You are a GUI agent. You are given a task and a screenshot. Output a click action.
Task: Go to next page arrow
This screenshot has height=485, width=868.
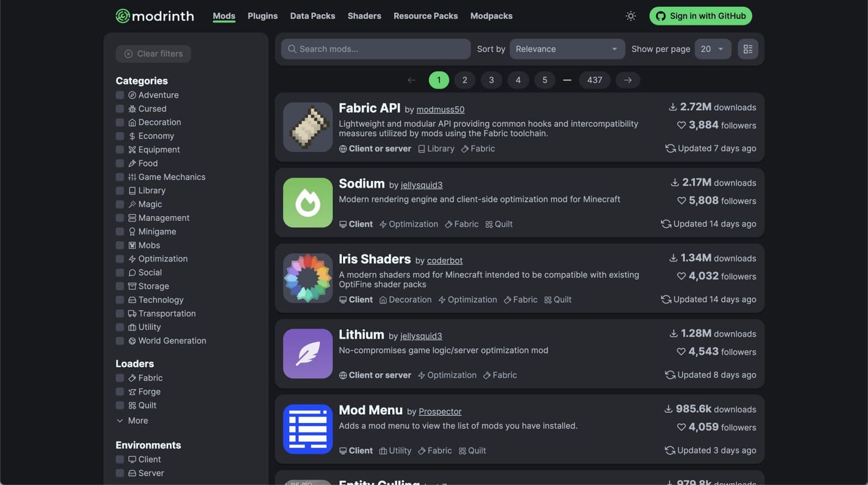click(x=628, y=80)
